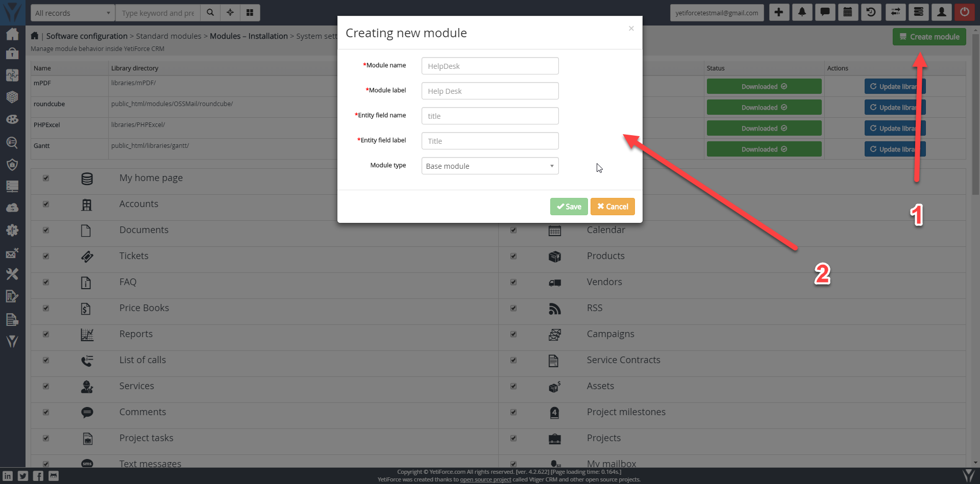980x484 pixels.
Task: Click the red logout power icon
Action: [964, 12]
